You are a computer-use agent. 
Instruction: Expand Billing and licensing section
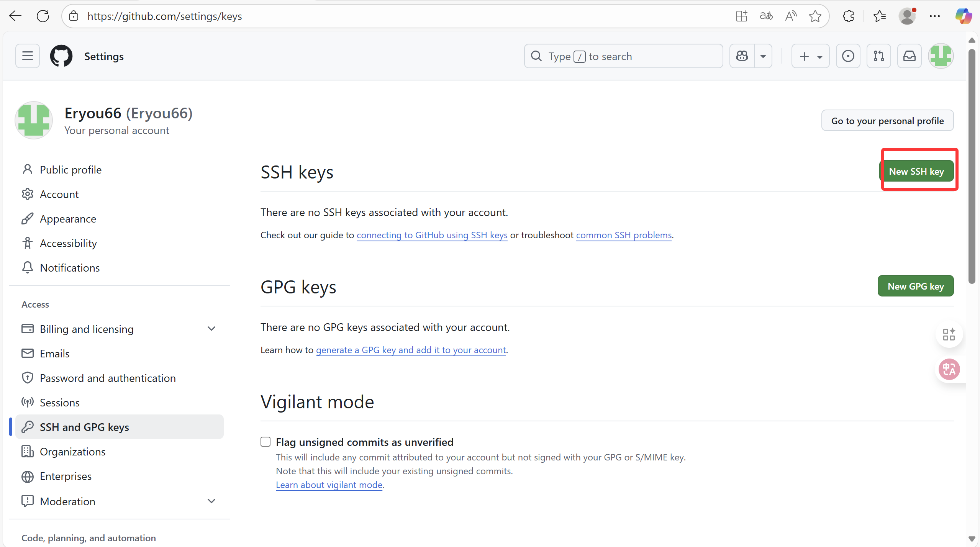(211, 329)
